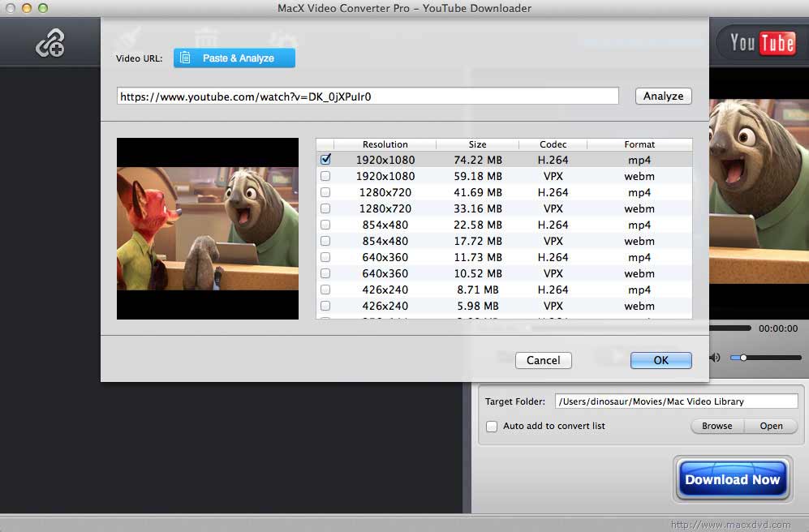Viewport: 809px width, 532px height.
Task: Cancel the video format dialog
Action: coord(544,360)
